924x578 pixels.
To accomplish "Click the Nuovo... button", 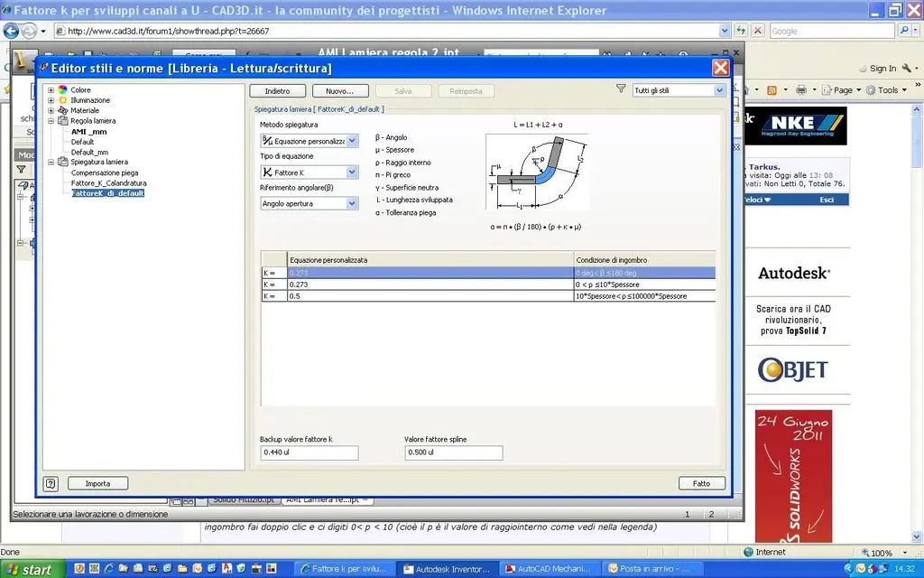I will click(340, 91).
